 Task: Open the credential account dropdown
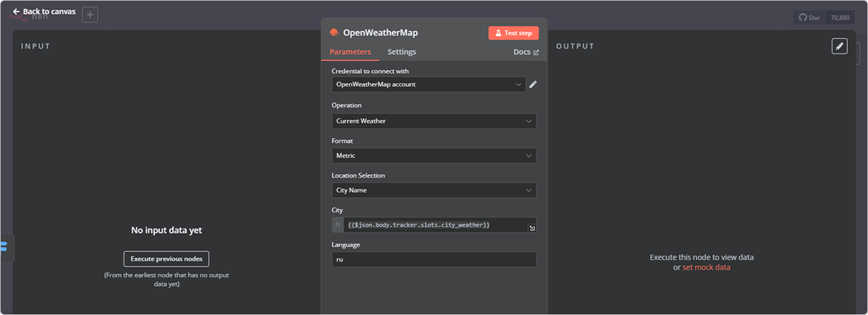(429, 85)
